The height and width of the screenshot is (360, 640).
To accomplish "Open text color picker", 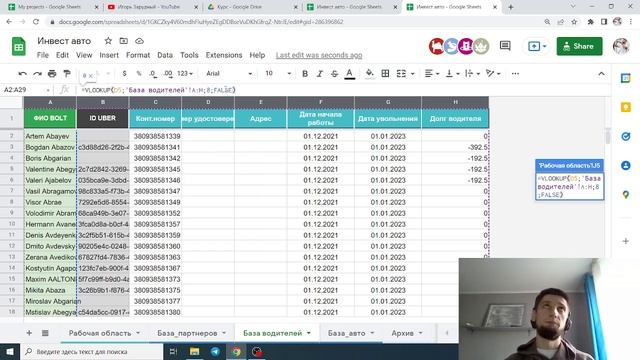I will coord(349,73).
